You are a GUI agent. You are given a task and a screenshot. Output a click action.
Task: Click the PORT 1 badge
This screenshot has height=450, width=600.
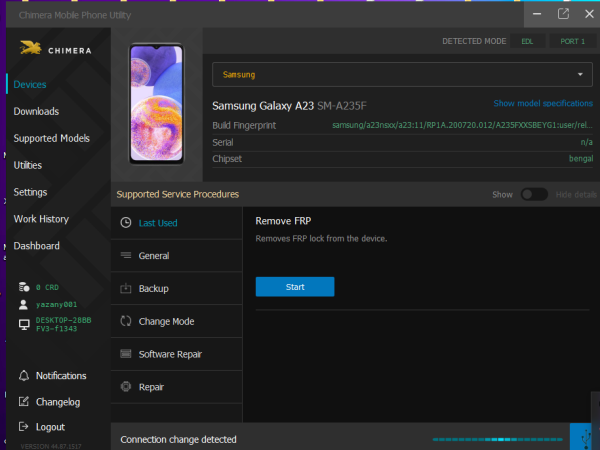(572, 41)
